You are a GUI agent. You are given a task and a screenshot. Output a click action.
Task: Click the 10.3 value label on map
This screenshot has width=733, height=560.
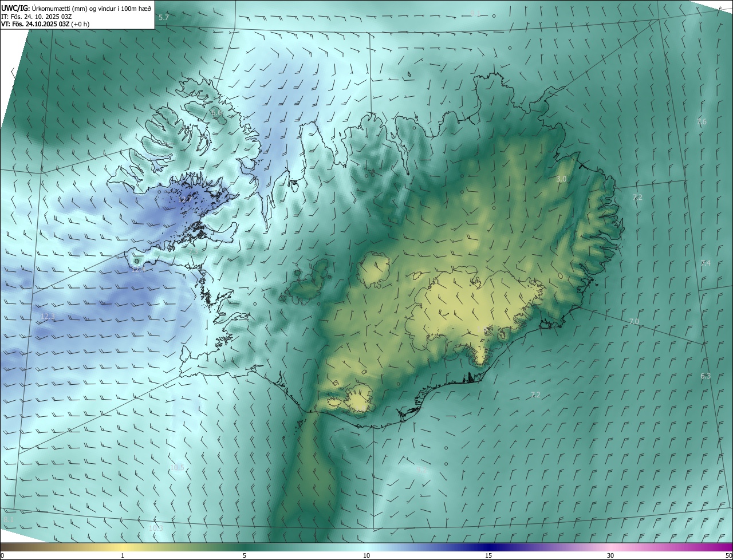pos(156,528)
